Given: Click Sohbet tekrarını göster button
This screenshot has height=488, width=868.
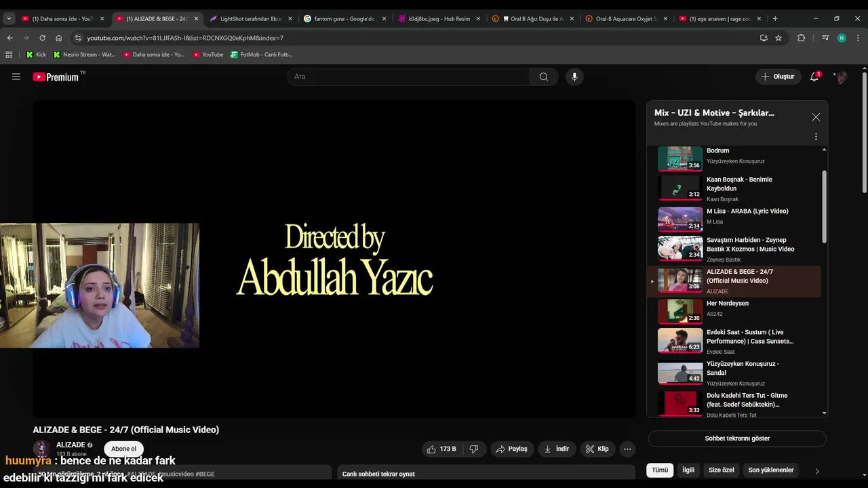Looking at the screenshot, I should pyautogui.click(x=737, y=439).
